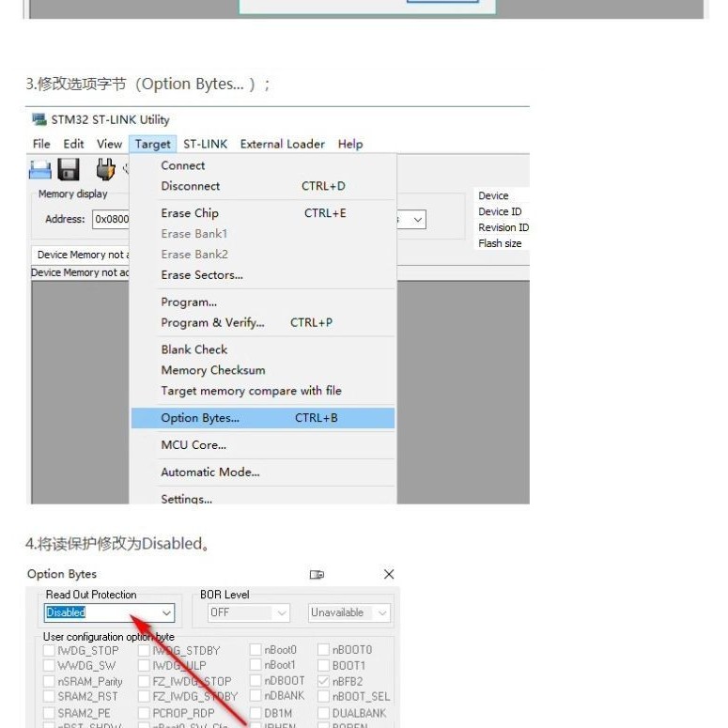
Task: Toggle the SRAM2_PE checkbox
Action: (49, 713)
